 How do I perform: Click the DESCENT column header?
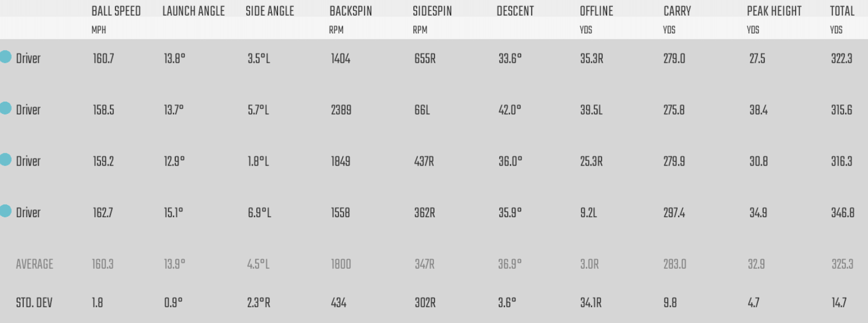(x=515, y=11)
